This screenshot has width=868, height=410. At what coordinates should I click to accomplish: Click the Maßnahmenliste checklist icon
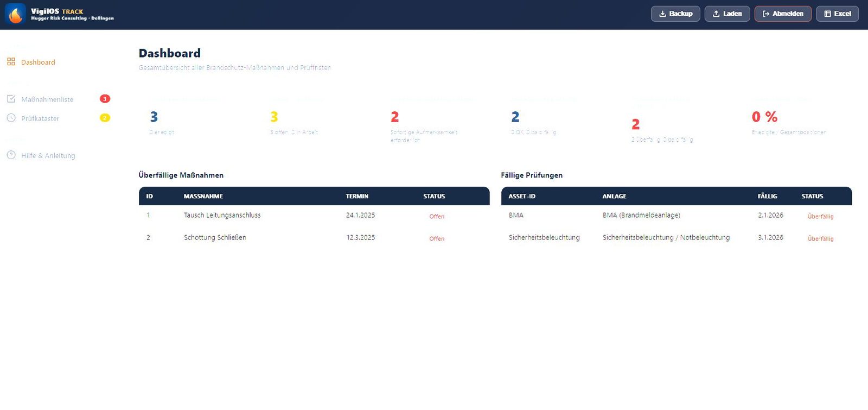11,99
